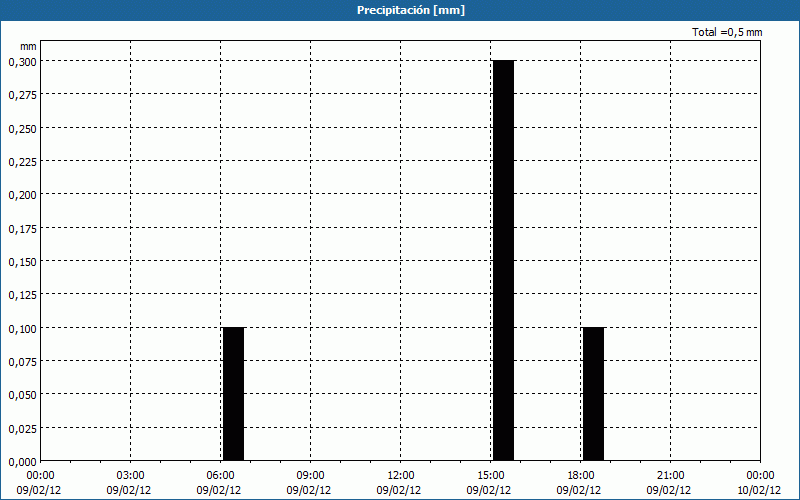Click the 0,075 y-axis label

22,362
